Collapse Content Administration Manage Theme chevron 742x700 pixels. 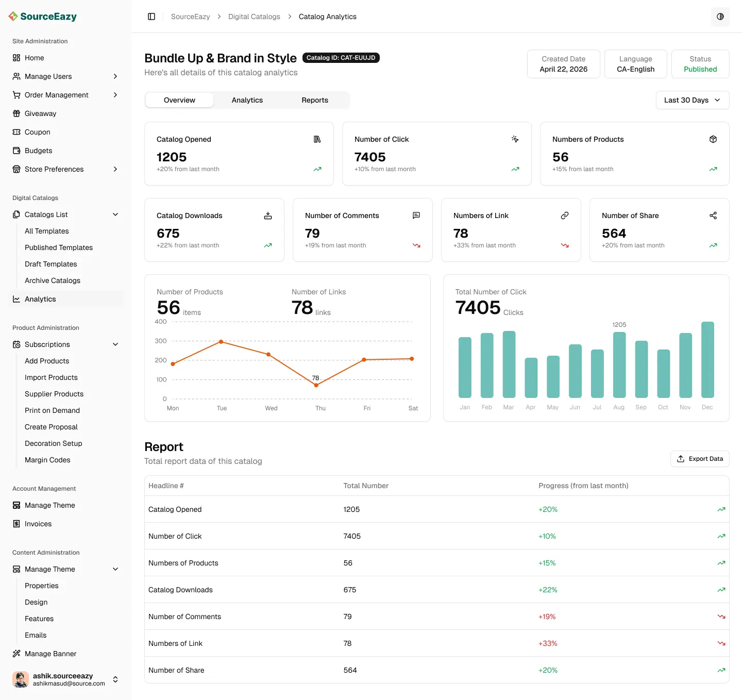[115, 569]
